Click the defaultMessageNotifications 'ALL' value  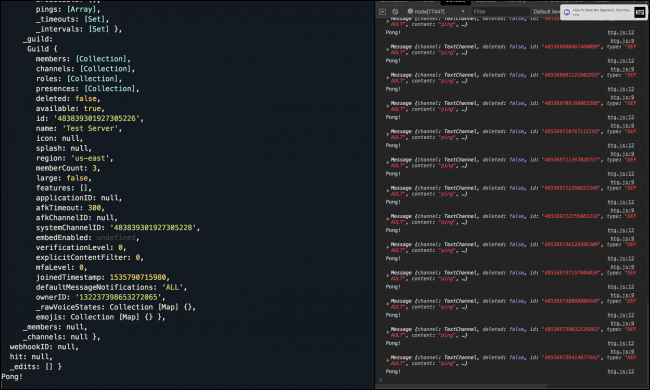click(x=173, y=287)
